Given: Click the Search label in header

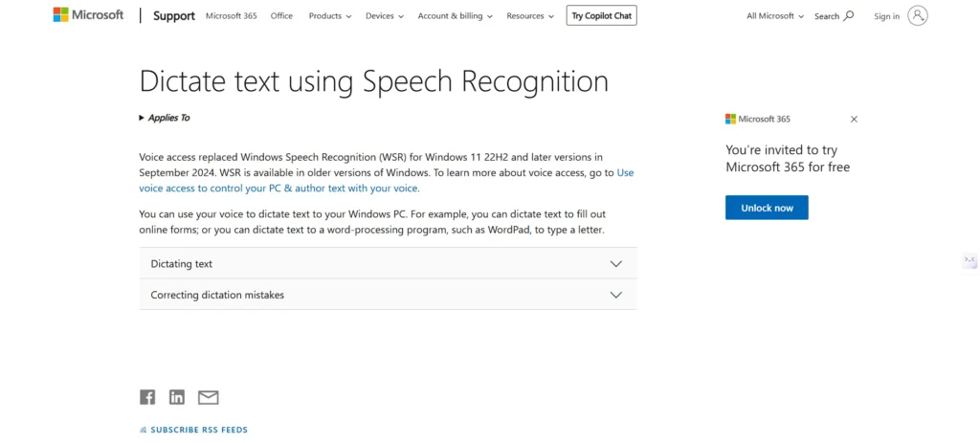Looking at the screenshot, I should pos(826,16).
